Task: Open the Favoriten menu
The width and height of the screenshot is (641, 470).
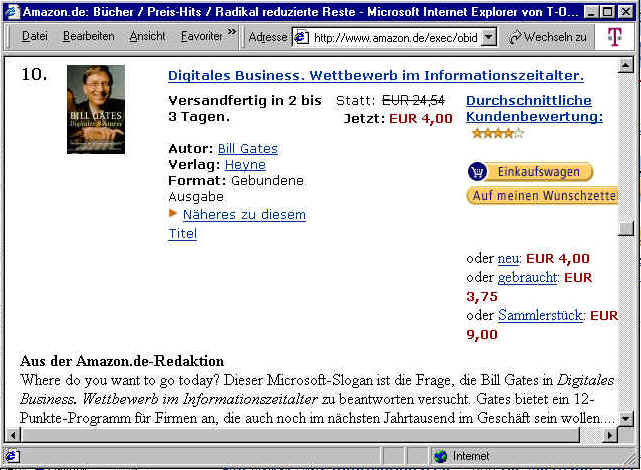Action: click(x=202, y=36)
